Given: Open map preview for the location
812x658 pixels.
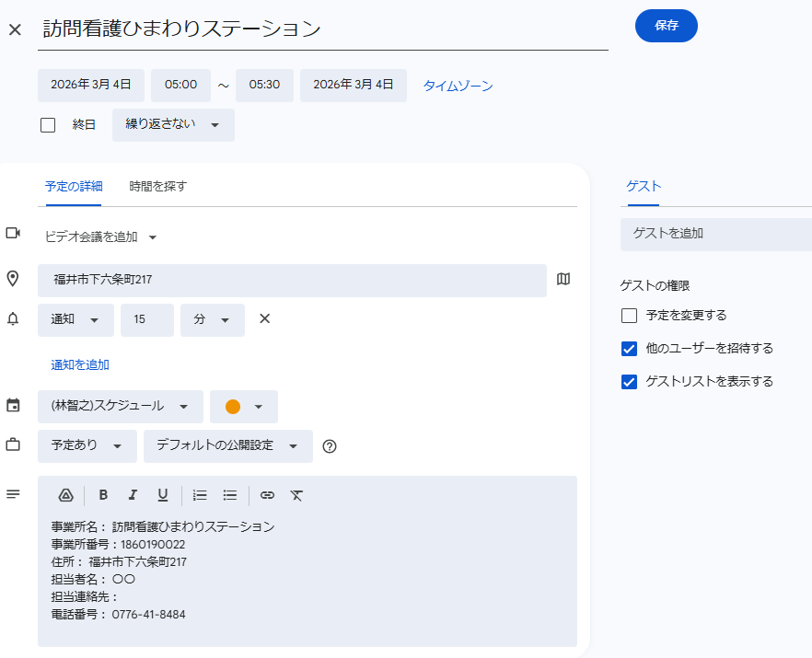Looking at the screenshot, I should coord(563,279).
